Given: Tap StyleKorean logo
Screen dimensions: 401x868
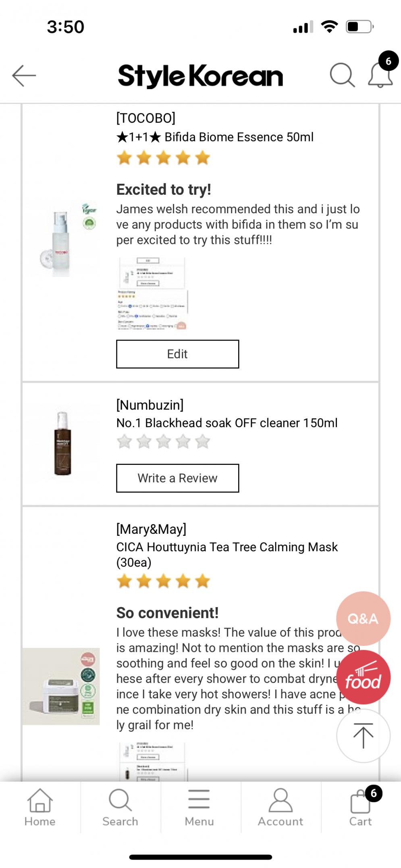Looking at the screenshot, I should coord(200,76).
